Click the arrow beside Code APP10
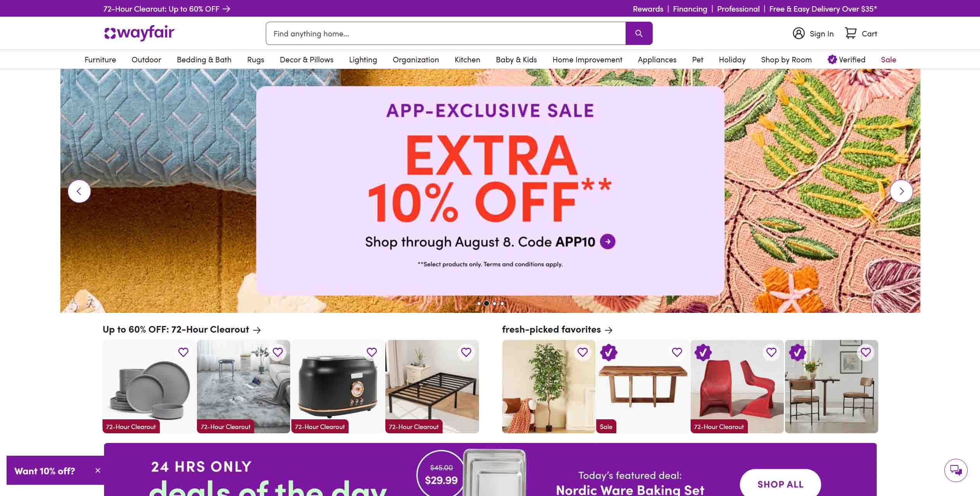This screenshot has width=980, height=496. (x=607, y=242)
